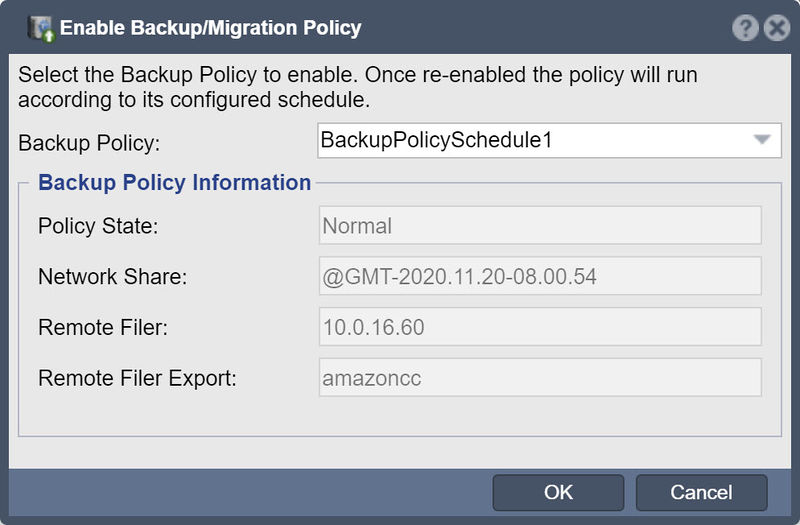The image size is (800, 525).
Task: Click the Cancel button
Action: 702,492
